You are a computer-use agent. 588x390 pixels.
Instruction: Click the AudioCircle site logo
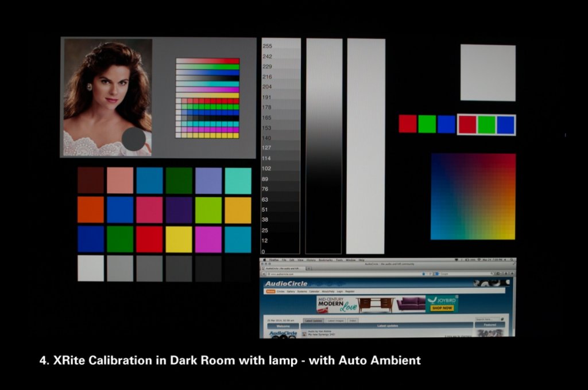pos(286,284)
